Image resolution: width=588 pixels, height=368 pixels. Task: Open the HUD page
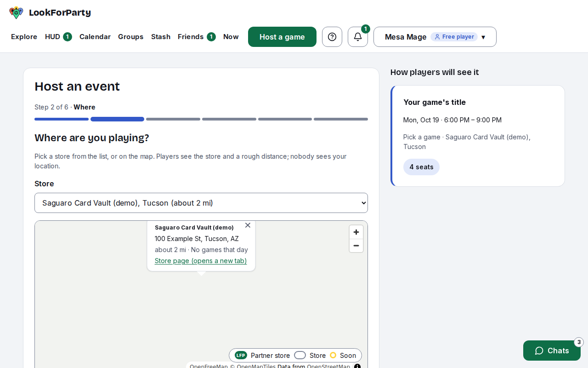click(x=58, y=37)
